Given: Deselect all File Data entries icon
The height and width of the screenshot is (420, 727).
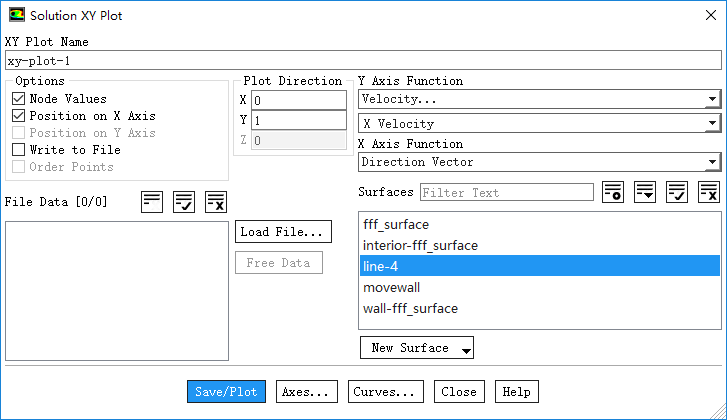Looking at the screenshot, I should [x=216, y=201].
